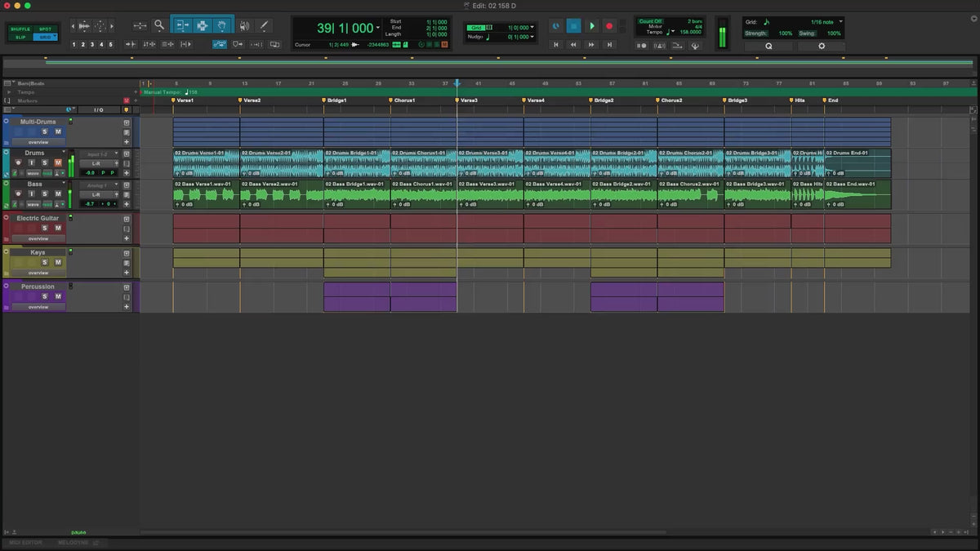
Task: Choose the Pencil tool
Action: [264, 25]
